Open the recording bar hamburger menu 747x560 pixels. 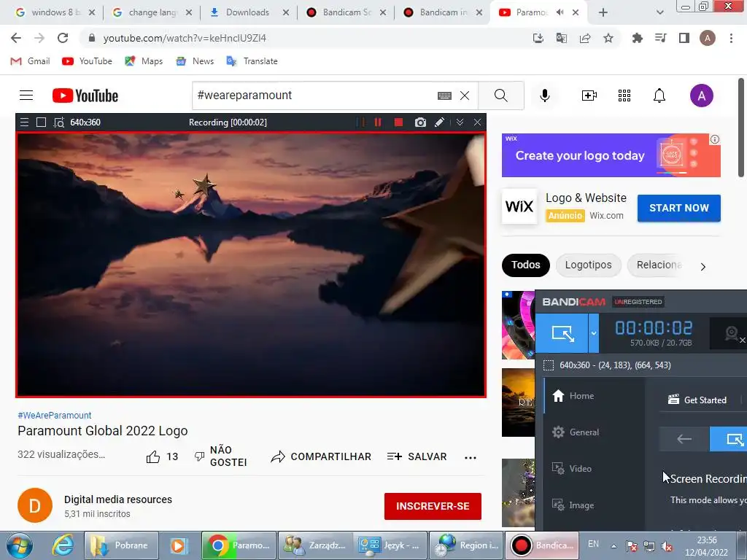[24, 122]
